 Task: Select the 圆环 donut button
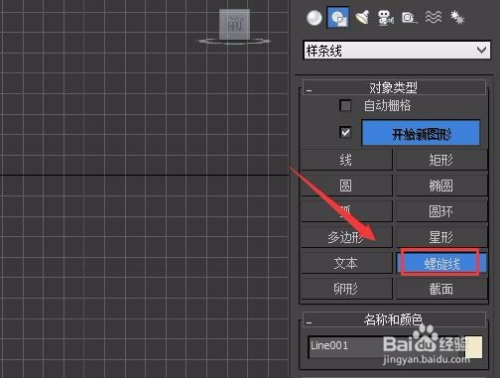point(441,211)
